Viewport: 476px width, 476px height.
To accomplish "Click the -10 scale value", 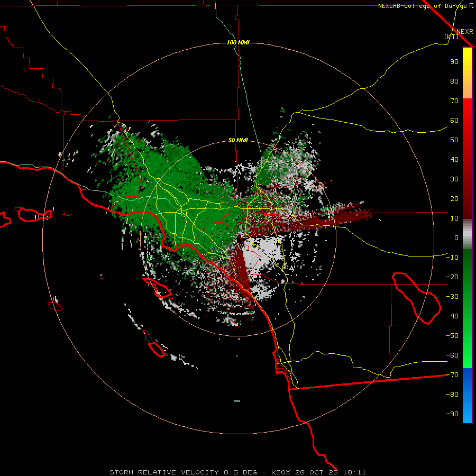I will [452, 258].
